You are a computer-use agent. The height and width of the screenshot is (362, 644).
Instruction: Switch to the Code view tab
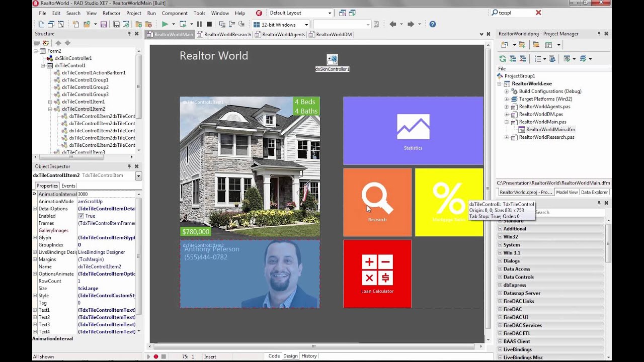274,356
